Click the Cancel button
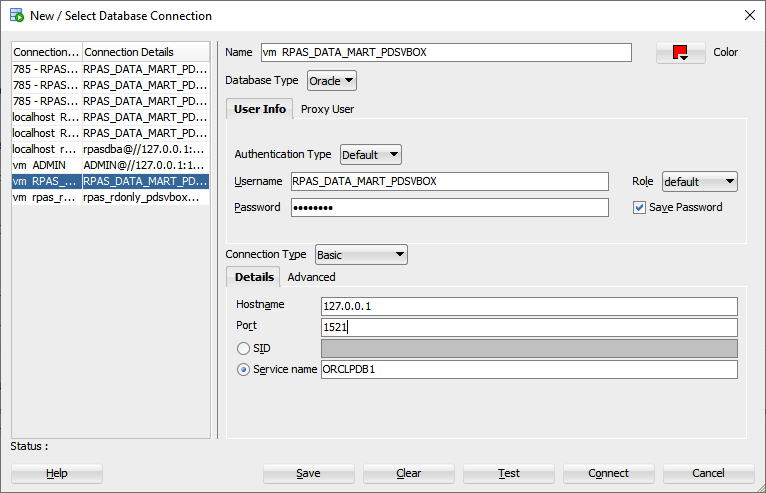766x493 pixels. tap(708, 473)
